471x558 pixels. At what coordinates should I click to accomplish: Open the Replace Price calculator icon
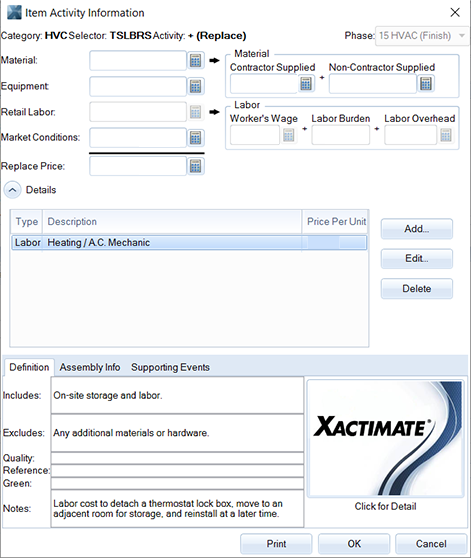coord(195,166)
